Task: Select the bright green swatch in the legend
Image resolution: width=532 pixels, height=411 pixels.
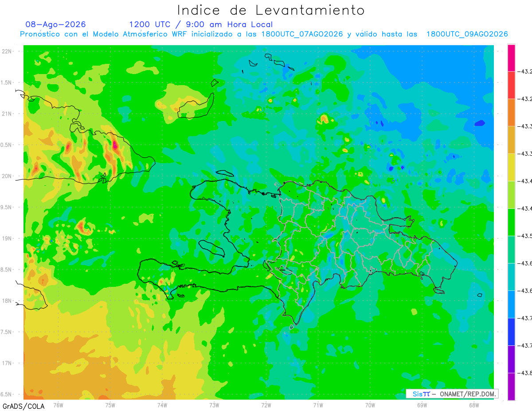Action: click(x=511, y=222)
